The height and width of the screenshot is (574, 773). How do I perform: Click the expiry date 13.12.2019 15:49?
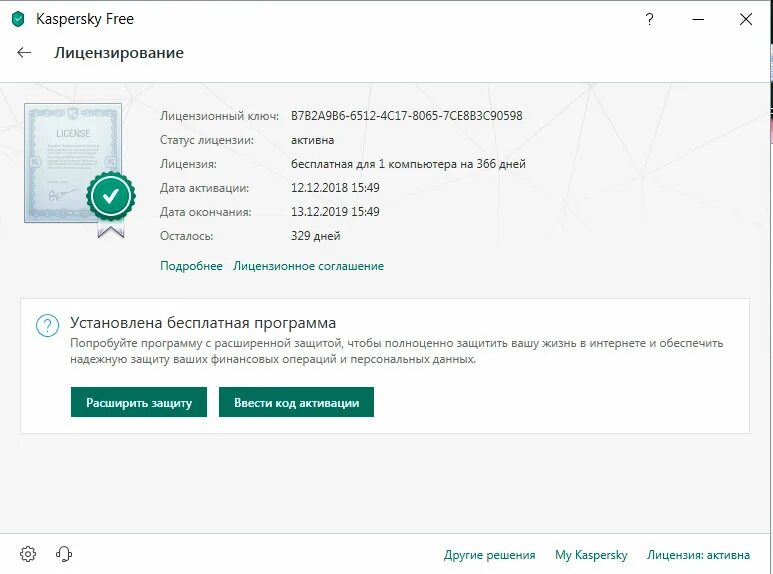coord(335,212)
